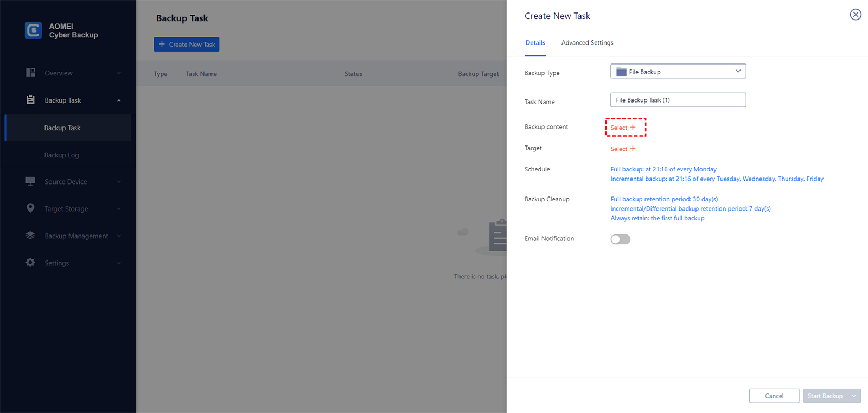Click the Source Device monitor icon
868x413 pixels.
30,181
